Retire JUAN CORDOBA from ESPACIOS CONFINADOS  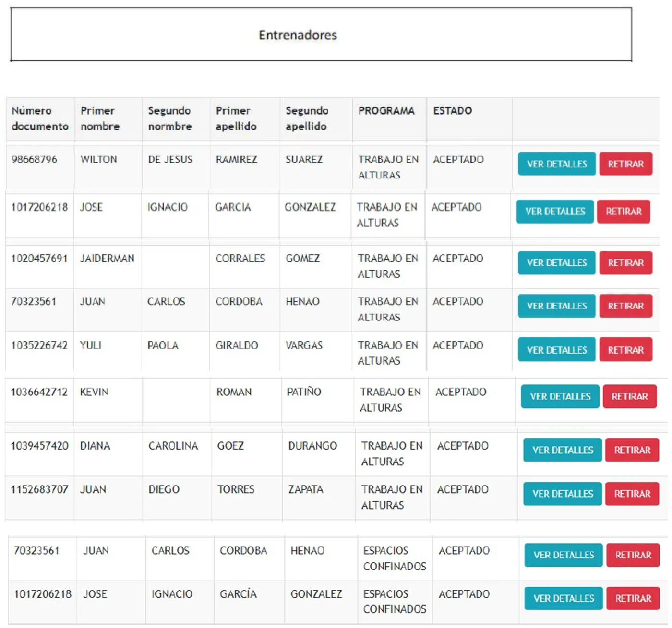(633, 555)
